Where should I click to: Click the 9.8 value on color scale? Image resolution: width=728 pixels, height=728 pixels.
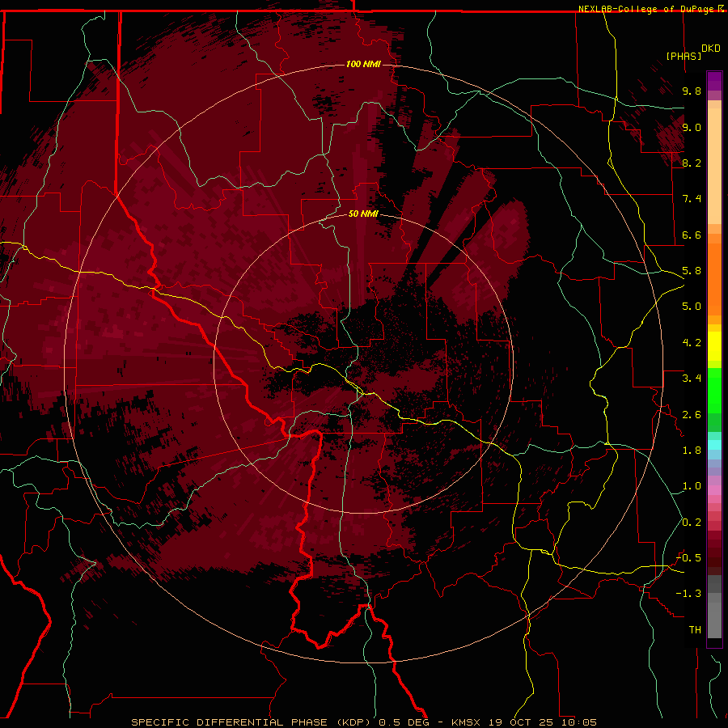pos(692,91)
